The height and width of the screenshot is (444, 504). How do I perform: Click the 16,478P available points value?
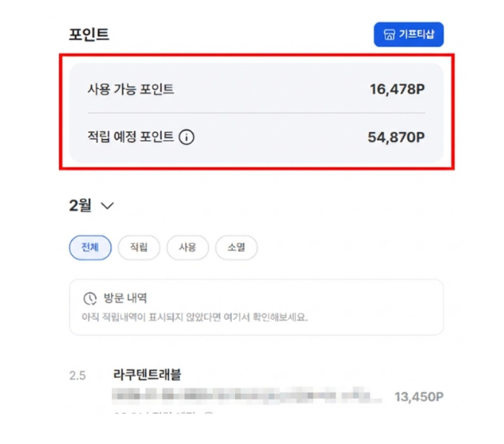(x=397, y=90)
